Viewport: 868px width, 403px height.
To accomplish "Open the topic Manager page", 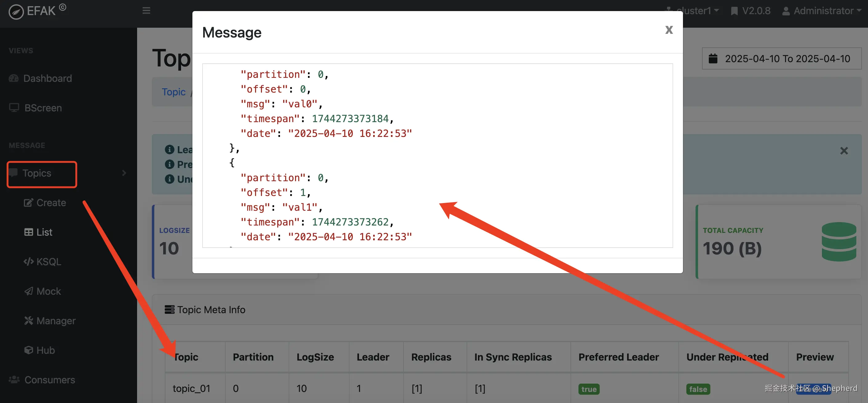I will tap(56, 321).
